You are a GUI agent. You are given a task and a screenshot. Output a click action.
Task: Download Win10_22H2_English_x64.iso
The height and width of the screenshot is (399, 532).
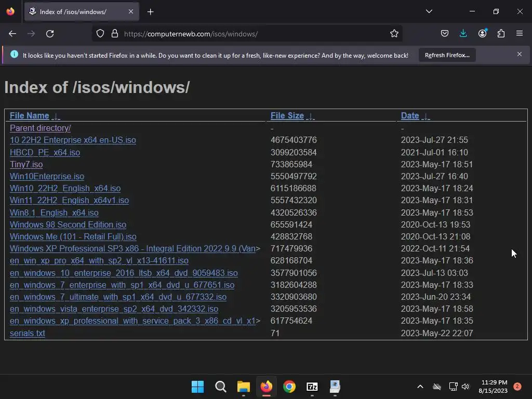(65, 188)
